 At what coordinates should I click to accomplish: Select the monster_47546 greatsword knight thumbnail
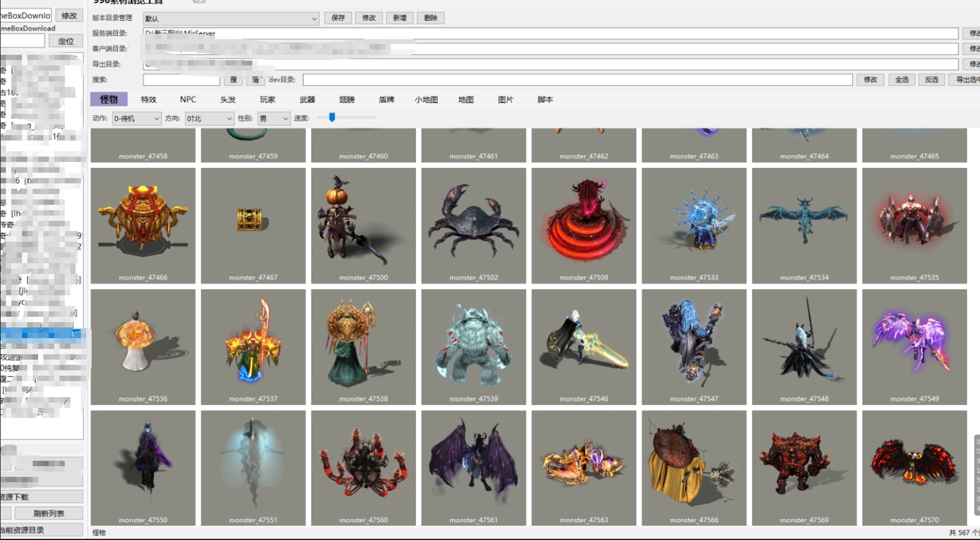(584, 347)
